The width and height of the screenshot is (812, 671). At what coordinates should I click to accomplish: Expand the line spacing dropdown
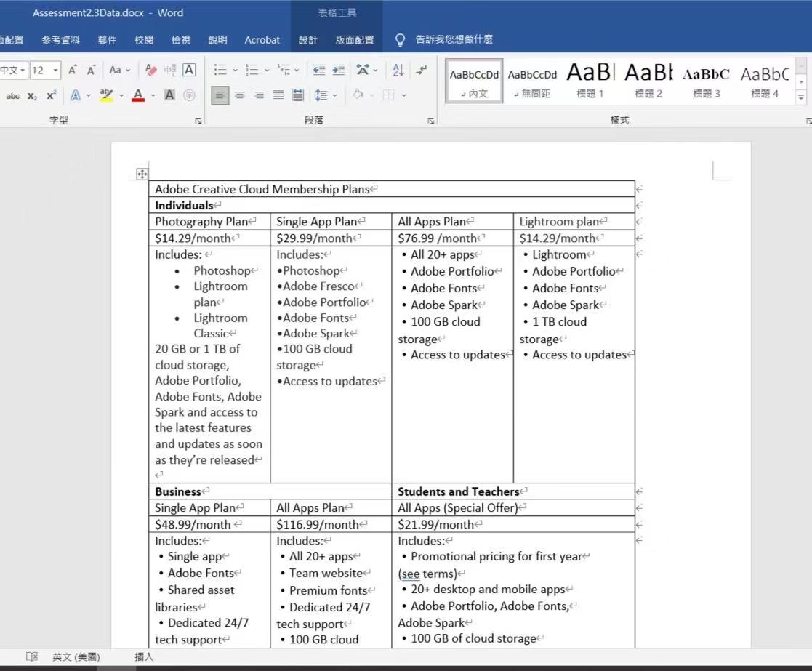tap(334, 95)
